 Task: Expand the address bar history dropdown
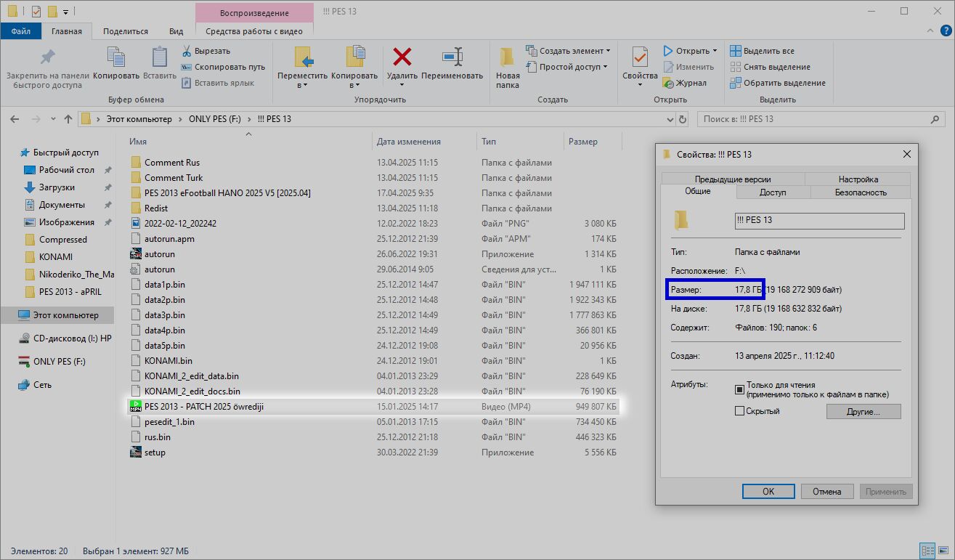point(670,119)
